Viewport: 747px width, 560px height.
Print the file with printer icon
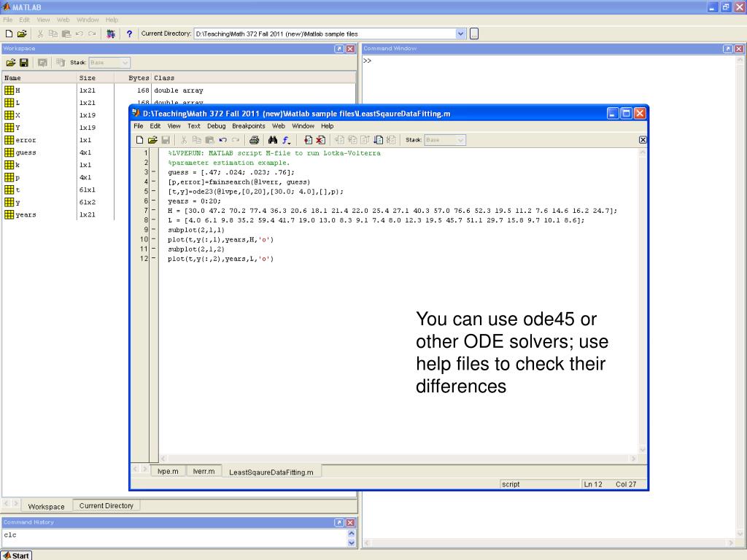[255, 140]
